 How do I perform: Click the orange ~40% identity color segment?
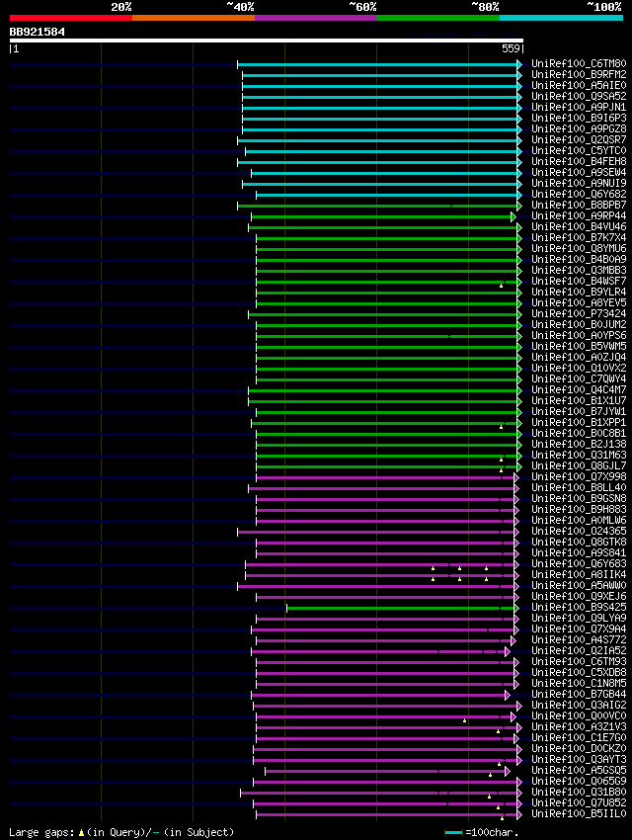194,18
